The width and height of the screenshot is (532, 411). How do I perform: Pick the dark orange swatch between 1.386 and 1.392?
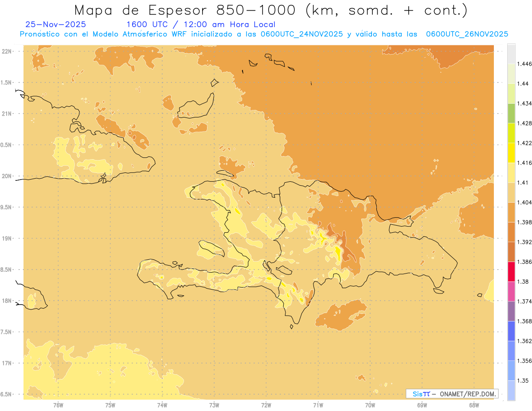pyautogui.click(x=511, y=252)
